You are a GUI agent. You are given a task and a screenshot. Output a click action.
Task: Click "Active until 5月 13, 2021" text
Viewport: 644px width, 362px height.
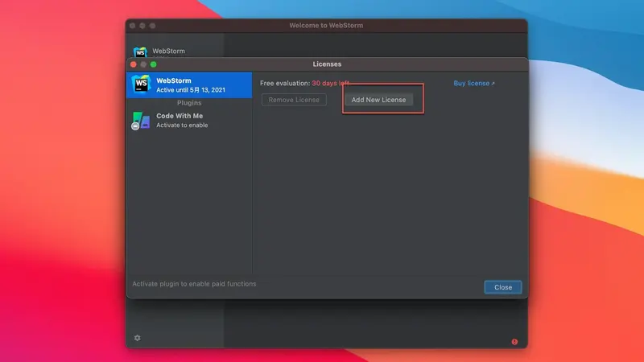(191, 90)
